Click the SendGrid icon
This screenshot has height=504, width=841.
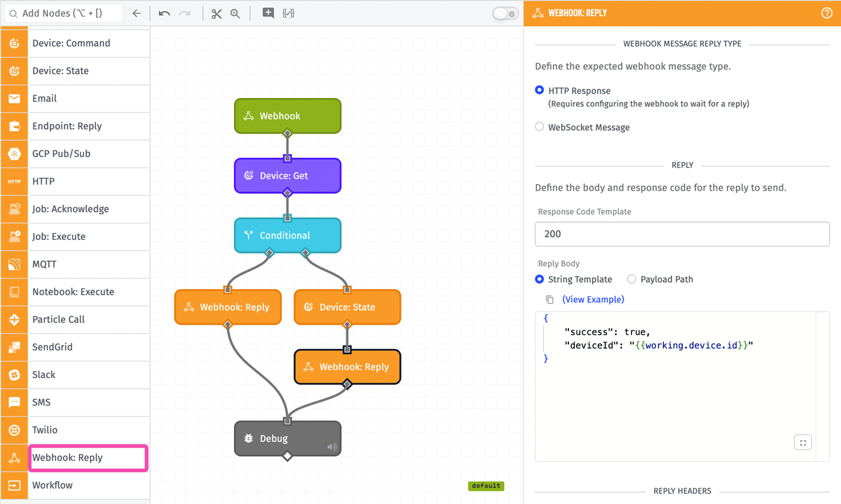tap(14, 347)
